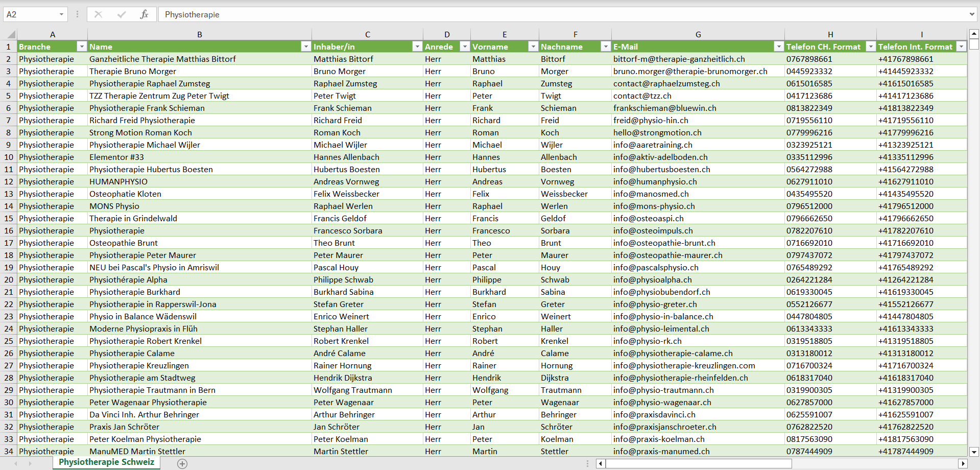Click the Select All corner triangle

pos(11,35)
